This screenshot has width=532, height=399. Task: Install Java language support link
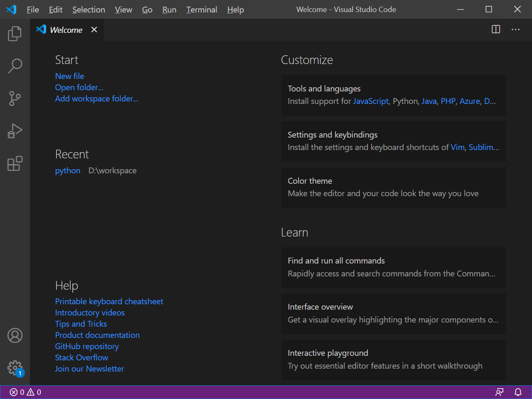[429, 101]
